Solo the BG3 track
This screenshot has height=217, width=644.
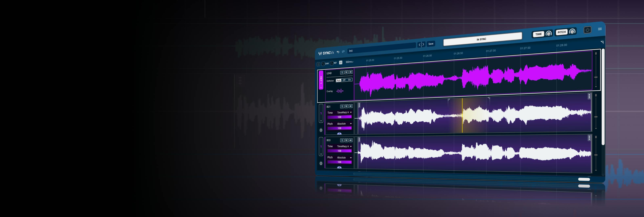[x=342, y=140]
